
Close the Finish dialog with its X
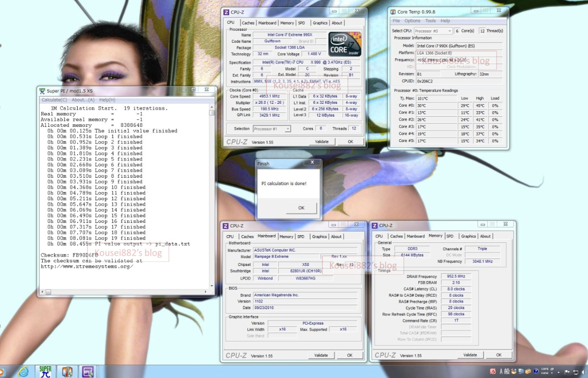coord(312,163)
